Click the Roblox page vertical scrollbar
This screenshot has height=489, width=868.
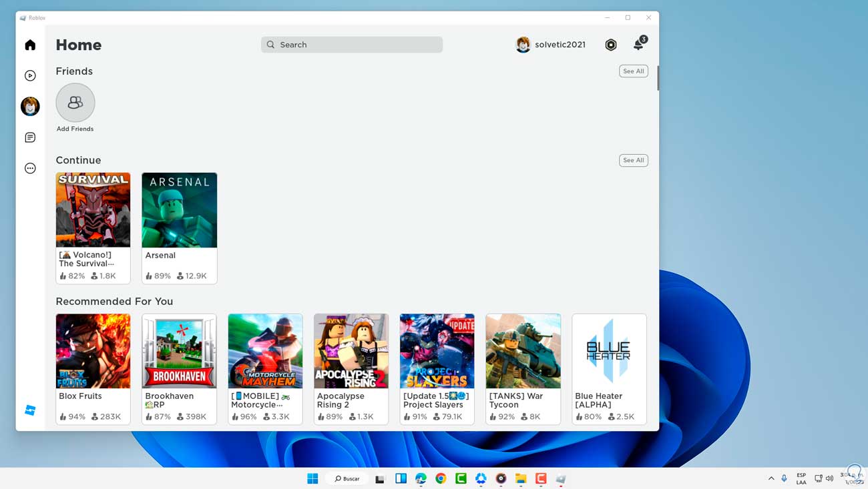[658, 78]
